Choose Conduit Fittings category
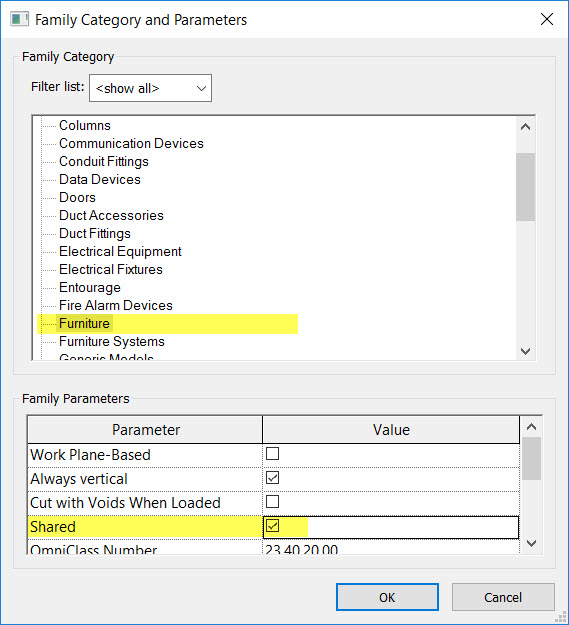The image size is (569, 625). 104,161
